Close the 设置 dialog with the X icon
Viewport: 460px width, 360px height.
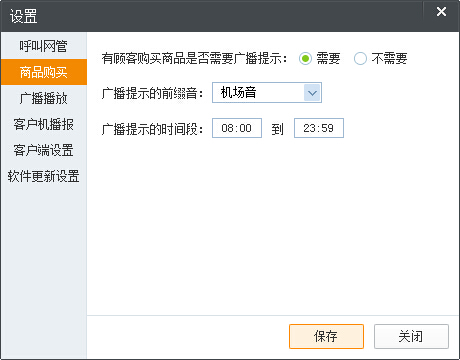point(441,12)
